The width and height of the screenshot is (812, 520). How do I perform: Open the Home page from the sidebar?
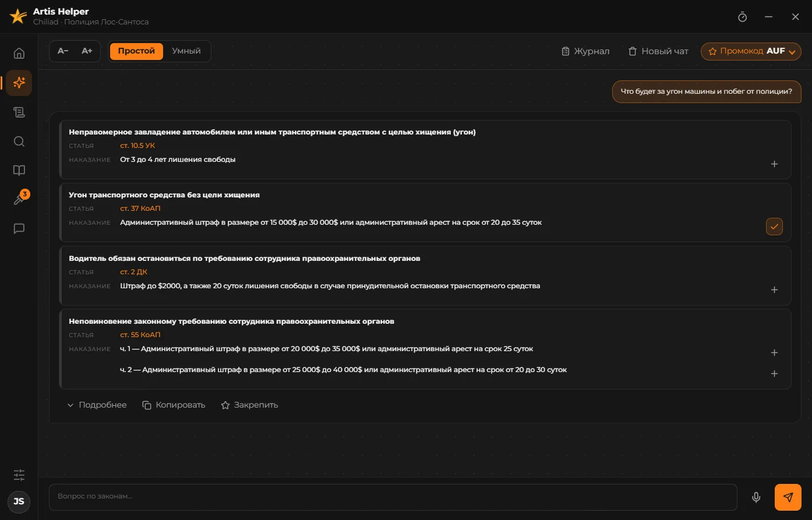19,54
